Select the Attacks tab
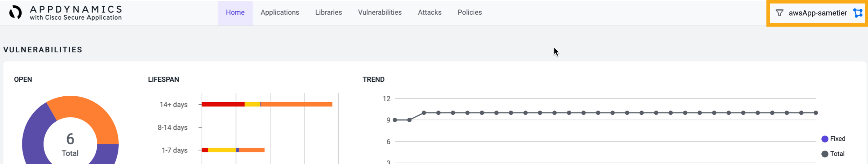868x164 pixels. 429,13
